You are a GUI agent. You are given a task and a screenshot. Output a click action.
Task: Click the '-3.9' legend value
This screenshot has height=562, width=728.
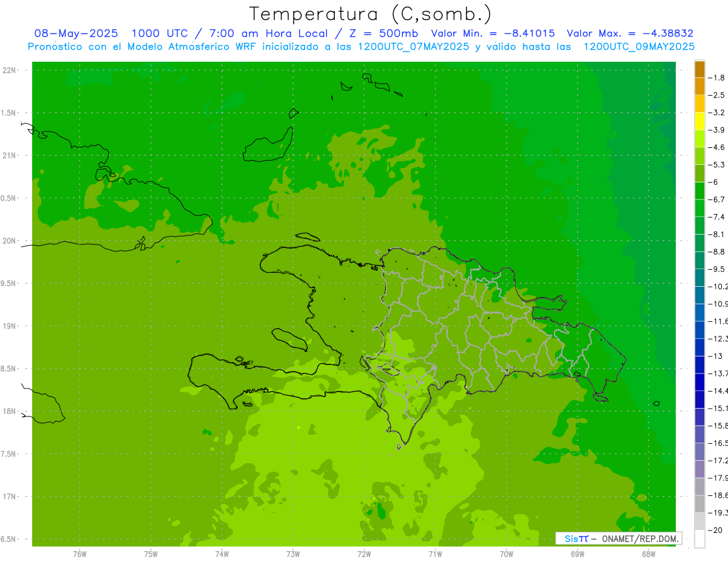click(718, 130)
